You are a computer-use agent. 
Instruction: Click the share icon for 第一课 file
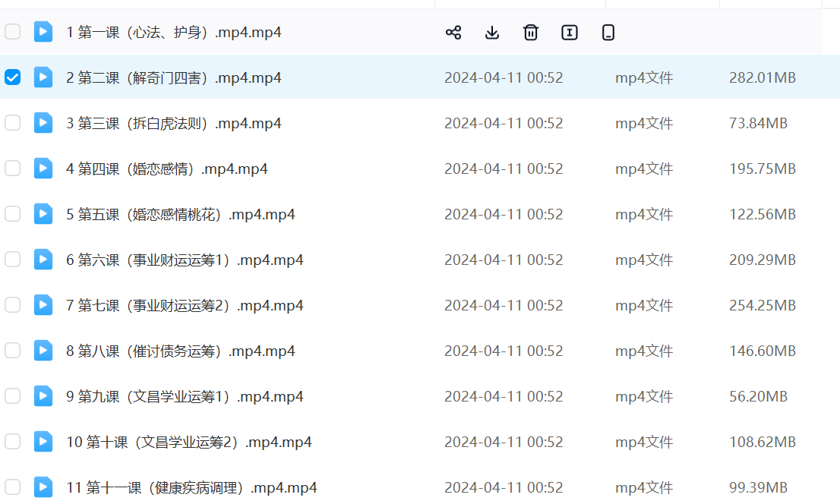[453, 32]
